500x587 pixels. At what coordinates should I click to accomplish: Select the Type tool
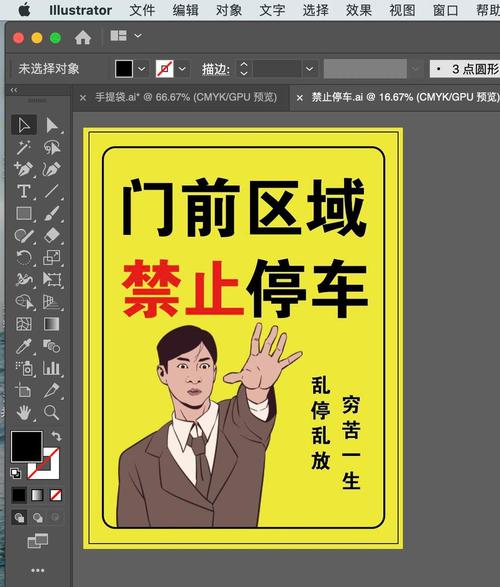(24, 191)
